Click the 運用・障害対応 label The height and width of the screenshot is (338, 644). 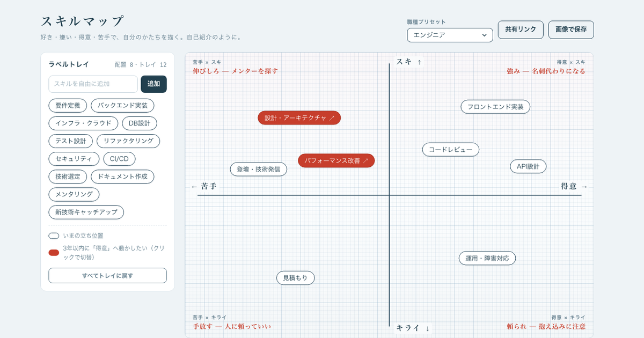coord(487,258)
